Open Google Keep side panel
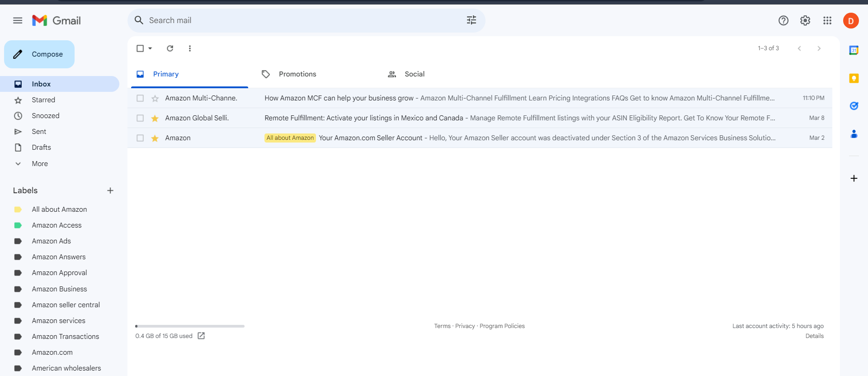Viewport: 868px width, 376px height. [854, 78]
